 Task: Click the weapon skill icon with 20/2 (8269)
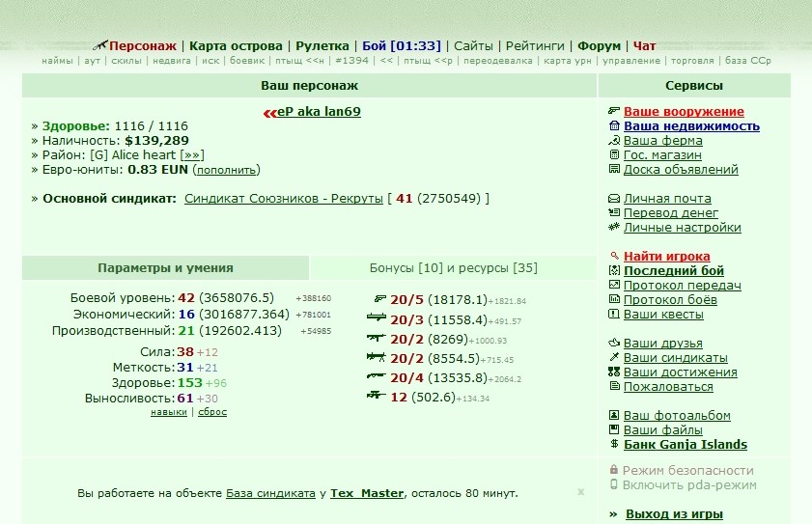(377, 338)
